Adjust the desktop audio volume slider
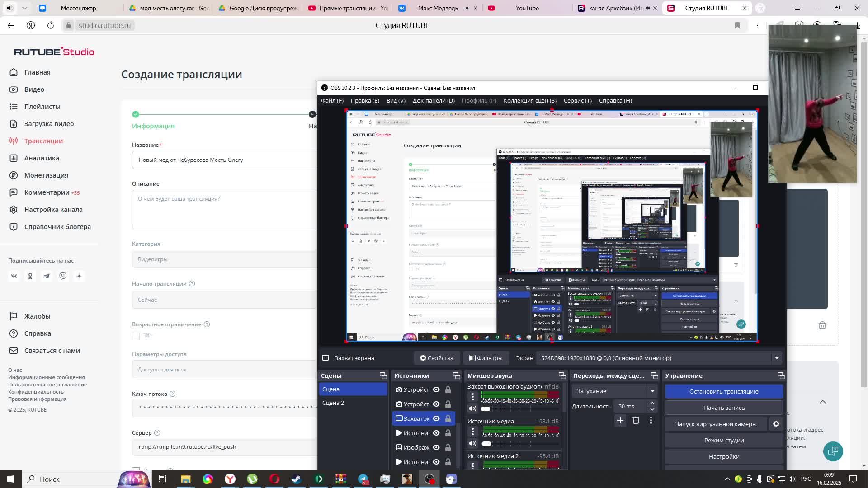868x488 pixels. (486, 409)
